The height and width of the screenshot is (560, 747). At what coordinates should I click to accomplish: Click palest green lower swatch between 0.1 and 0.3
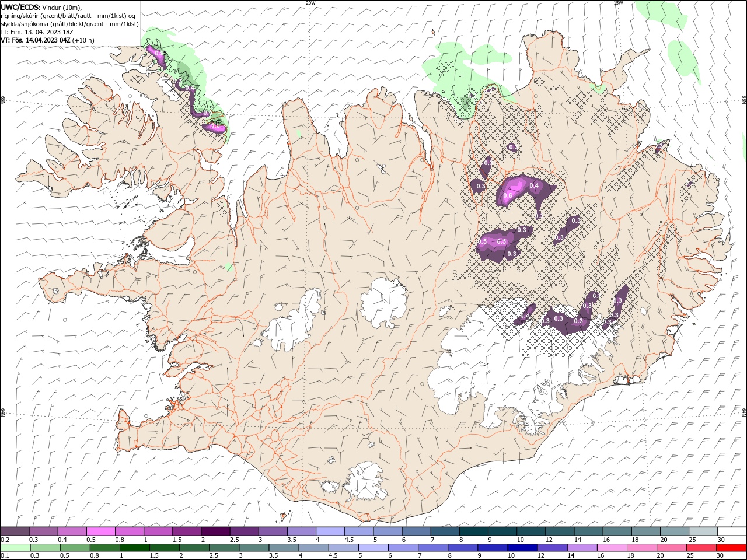point(15,548)
